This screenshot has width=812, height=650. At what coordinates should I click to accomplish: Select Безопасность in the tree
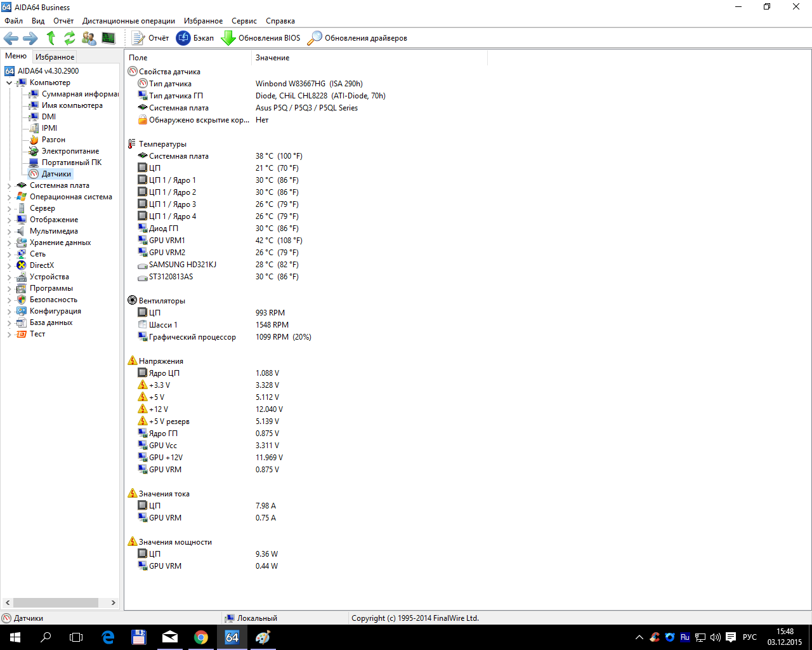(x=53, y=300)
